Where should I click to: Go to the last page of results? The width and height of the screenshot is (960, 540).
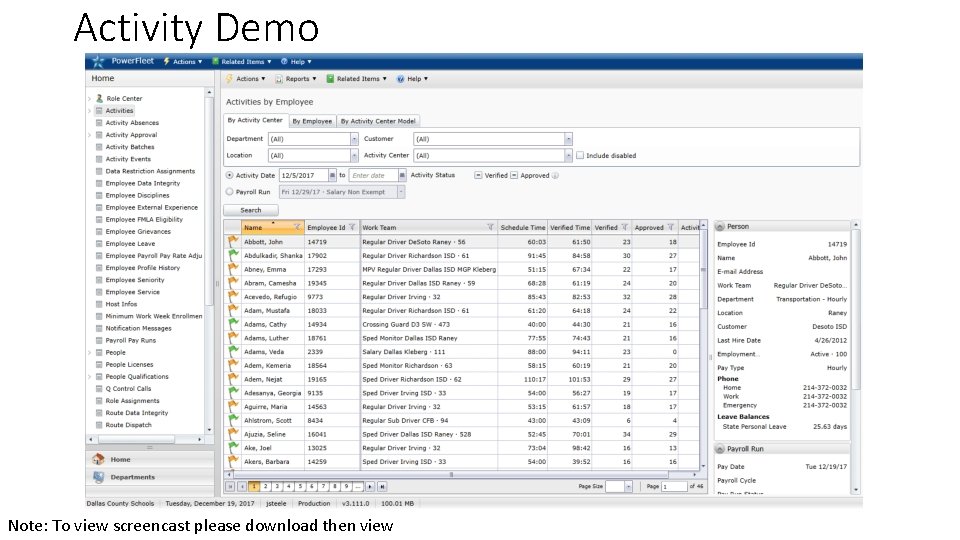click(x=382, y=487)
